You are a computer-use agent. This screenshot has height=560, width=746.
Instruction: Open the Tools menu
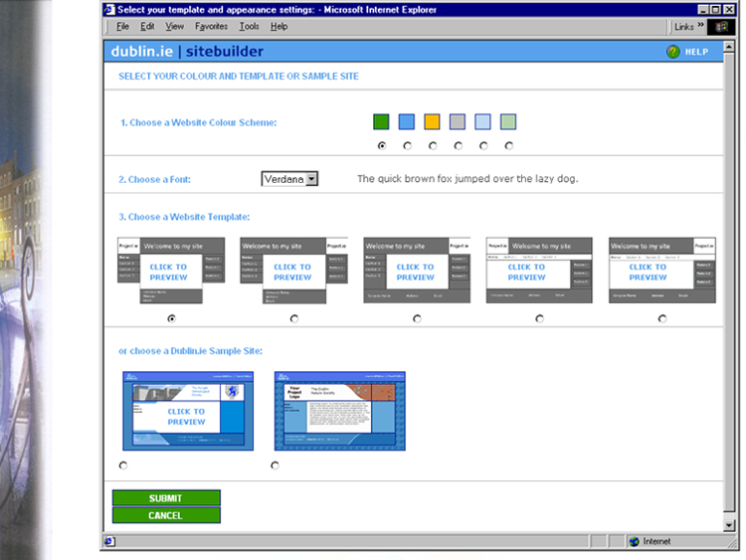[249, 27]
